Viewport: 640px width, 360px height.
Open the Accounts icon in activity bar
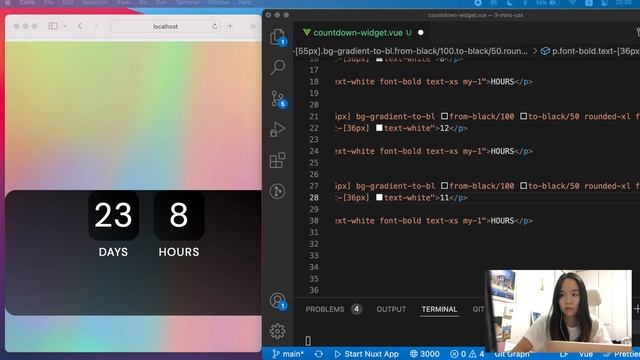[x=278, y=301]
